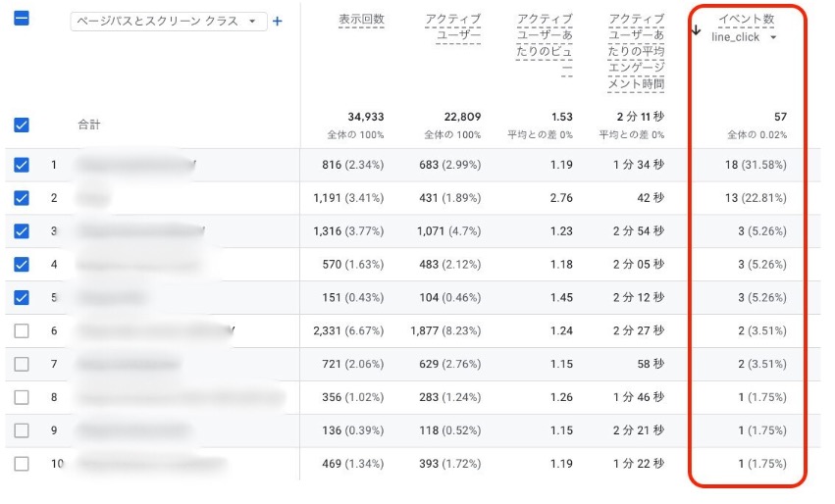835x504 pixels.
Task: Check the checkbox for row 8
Action: coord(22,397)
